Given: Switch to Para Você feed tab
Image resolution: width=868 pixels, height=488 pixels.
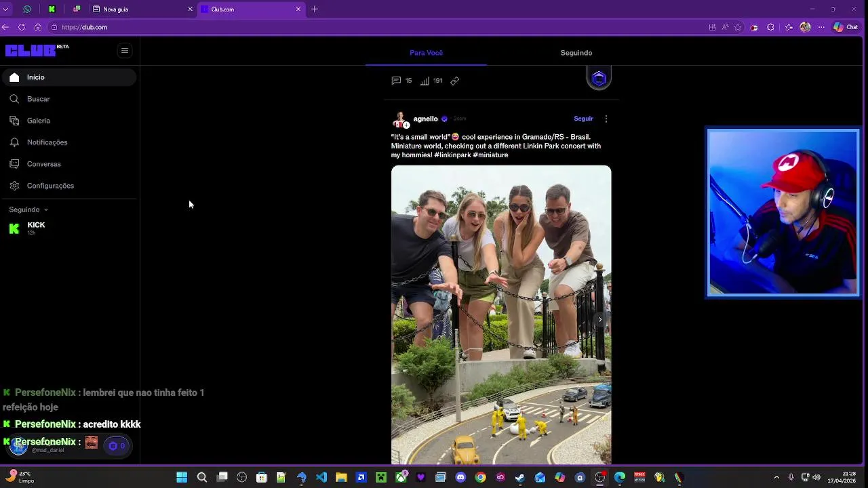Looking at the screenshot, I should click(x=426, y=53).
